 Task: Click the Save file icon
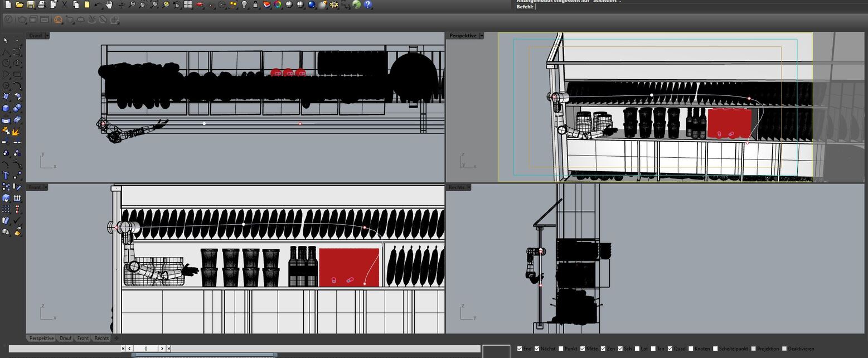tap(31, 4)
